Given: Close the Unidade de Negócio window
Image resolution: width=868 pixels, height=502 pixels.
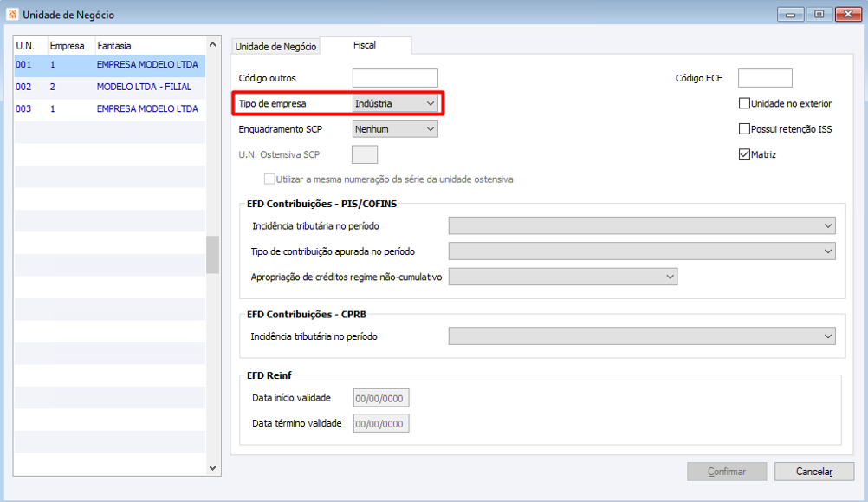Looking at the screenshot, I should click(847, 15).
